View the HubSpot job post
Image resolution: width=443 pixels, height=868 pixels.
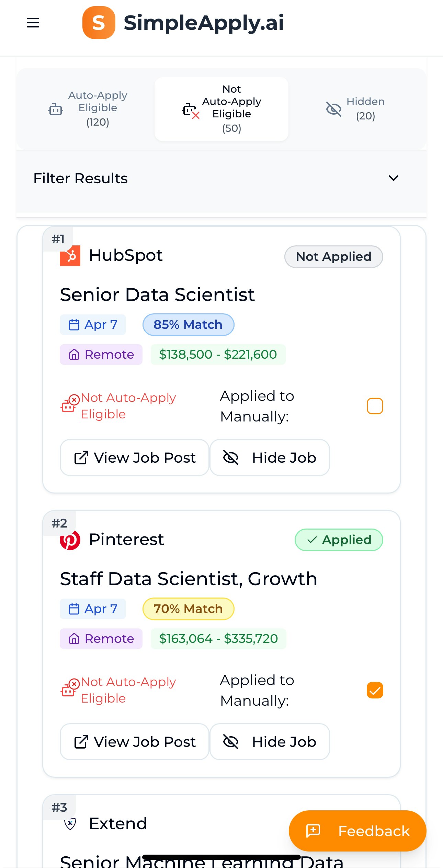pyautogui.click(x=135, y=458)
